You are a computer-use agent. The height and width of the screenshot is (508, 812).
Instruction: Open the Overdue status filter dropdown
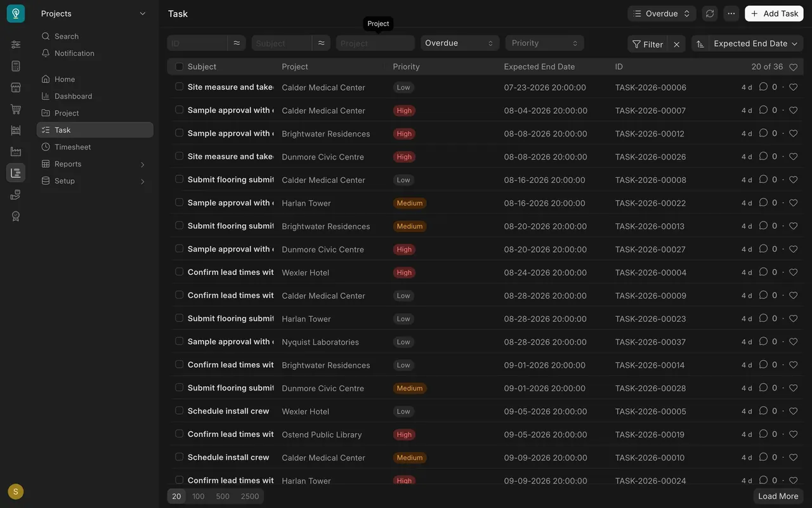click(x=460, y=43)
